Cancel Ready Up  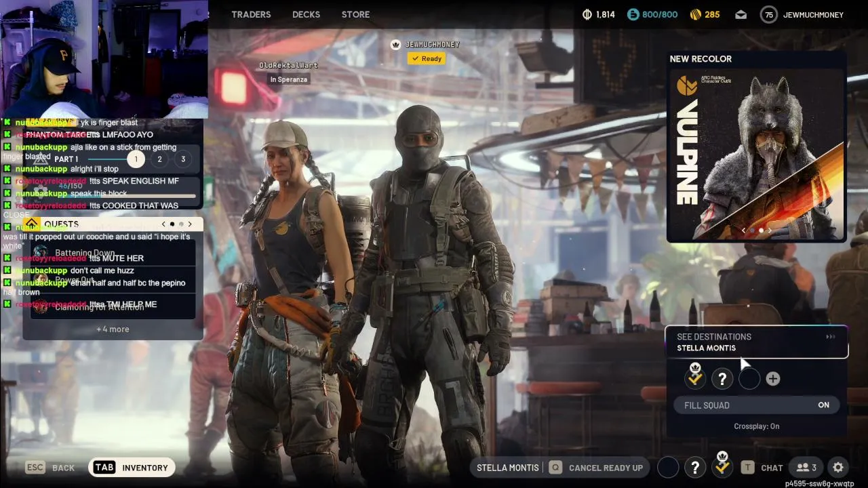[x=606, y=468]
